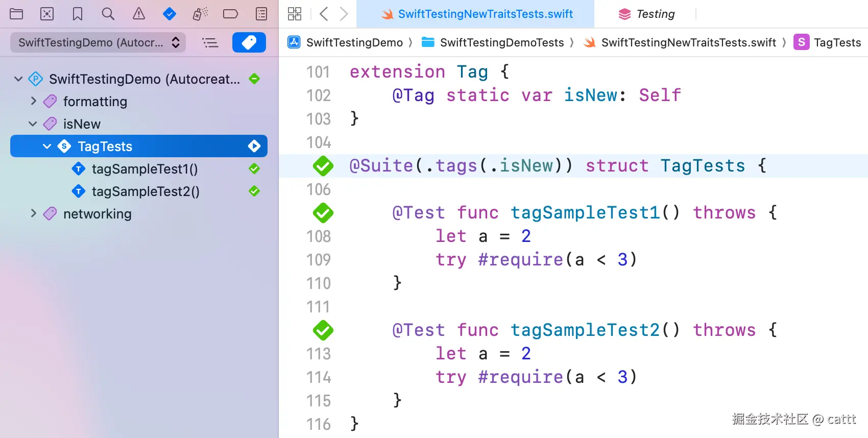
Task: Click the @Tag attribute on line 102
Action: pos(414,95)
